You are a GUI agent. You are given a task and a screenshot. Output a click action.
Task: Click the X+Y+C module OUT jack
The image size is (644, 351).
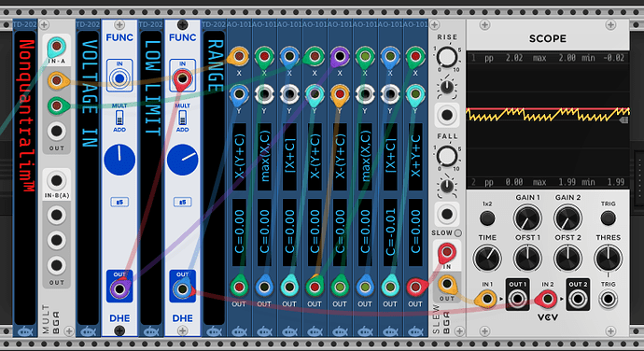point(415,287)
